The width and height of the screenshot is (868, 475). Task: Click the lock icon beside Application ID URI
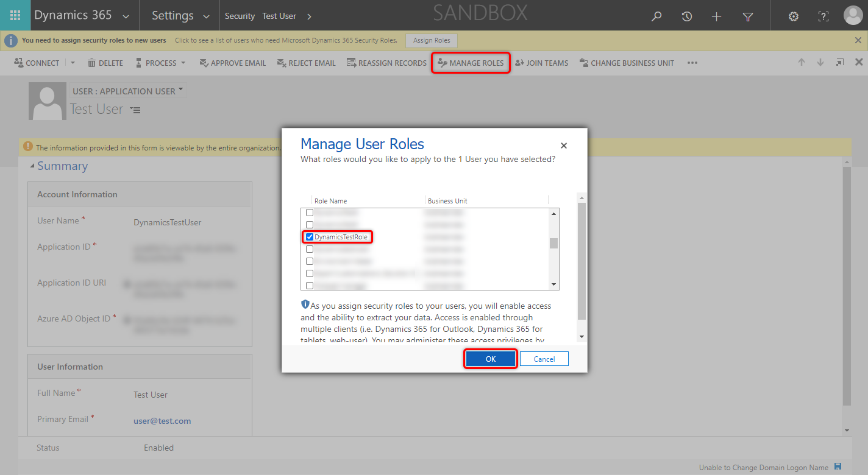[127, 283]
